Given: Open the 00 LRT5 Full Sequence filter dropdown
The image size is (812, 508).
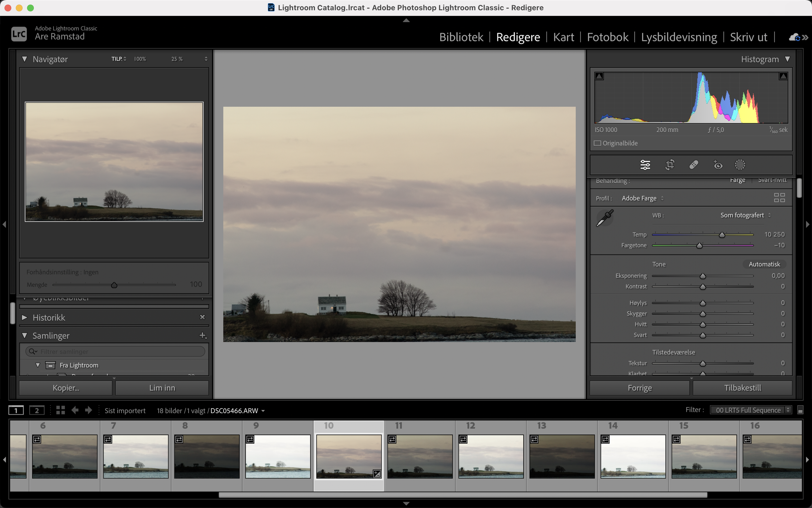Looking at the screenshot, I should (x=751, y=410).
